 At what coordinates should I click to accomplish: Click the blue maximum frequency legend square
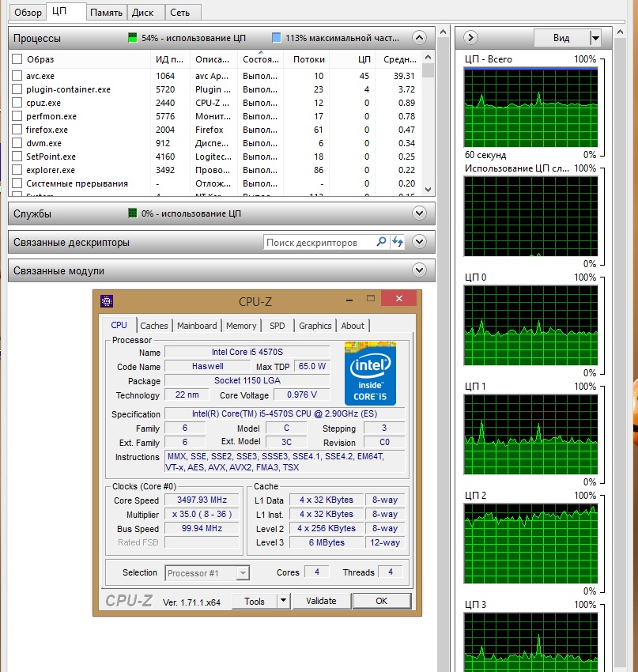coord(277,38)
